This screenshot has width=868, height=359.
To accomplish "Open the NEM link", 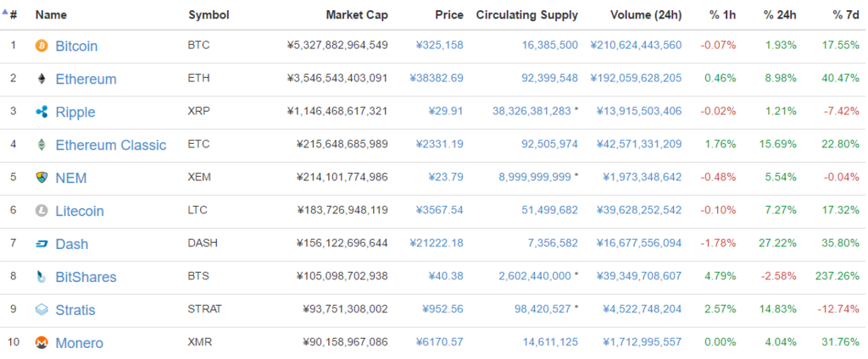I will pyautogui.click(x=71, y=178).
